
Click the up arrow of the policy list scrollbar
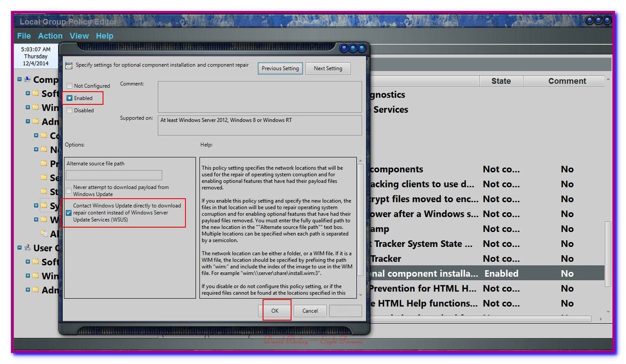point(608,79)
